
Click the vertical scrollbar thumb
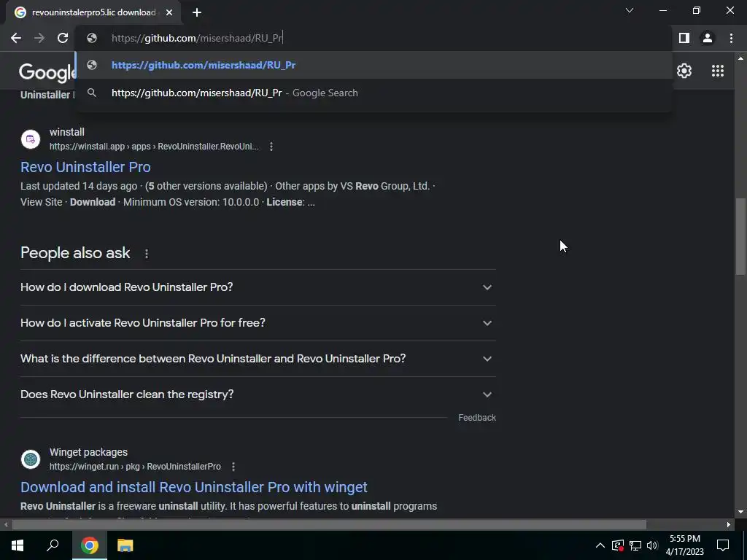tap(740, 237)
